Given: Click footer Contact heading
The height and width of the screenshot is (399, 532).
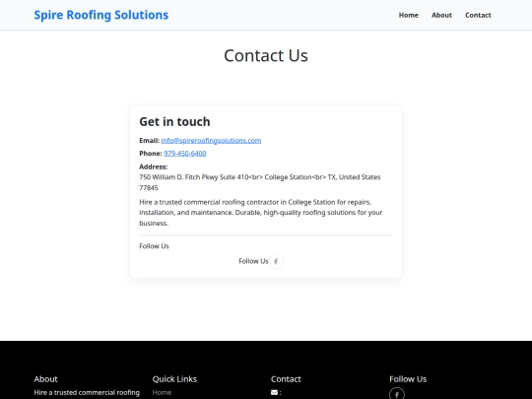Looking at the screenshot, I should tap(286, 379).
